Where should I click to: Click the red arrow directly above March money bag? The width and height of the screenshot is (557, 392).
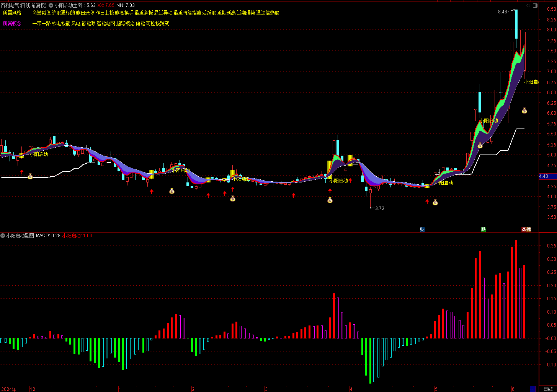(330, 190)
